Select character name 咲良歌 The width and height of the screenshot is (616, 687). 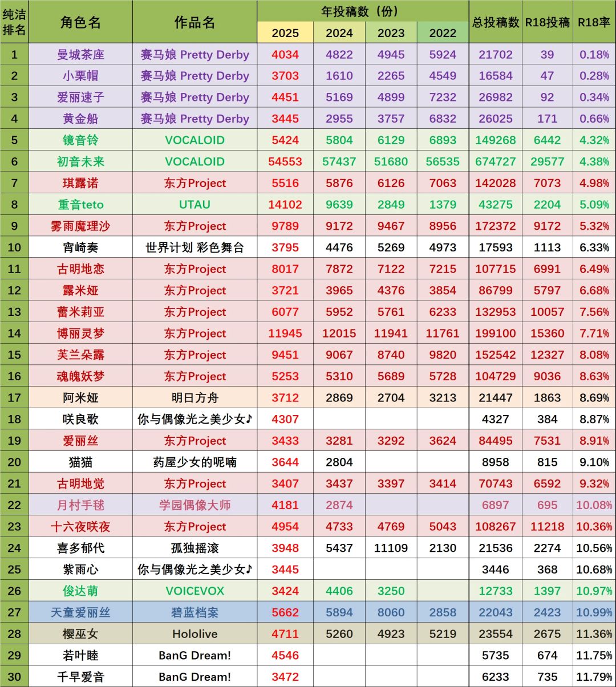pos(80,420)
